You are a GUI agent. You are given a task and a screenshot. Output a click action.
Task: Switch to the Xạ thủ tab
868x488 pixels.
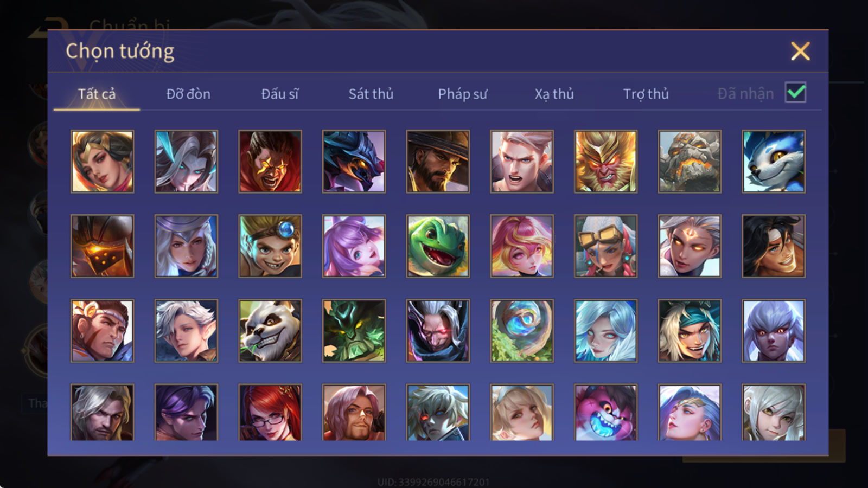[x=554, y=94]
